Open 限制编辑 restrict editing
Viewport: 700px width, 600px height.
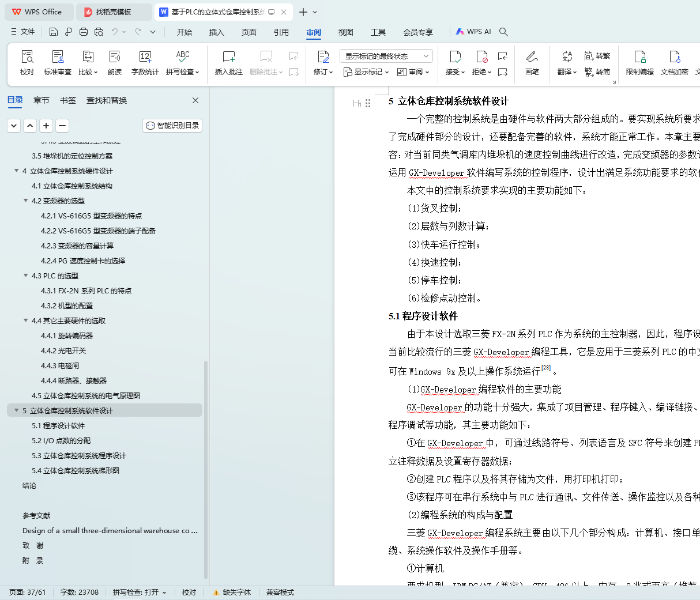pyautogui.click(x=639, y=63)
